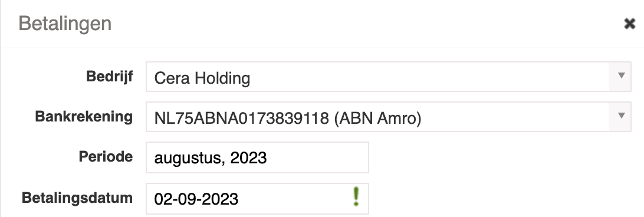644x217 pixels.
Task: Open the Cera Holding company selector
Action: tap(389, 77)
